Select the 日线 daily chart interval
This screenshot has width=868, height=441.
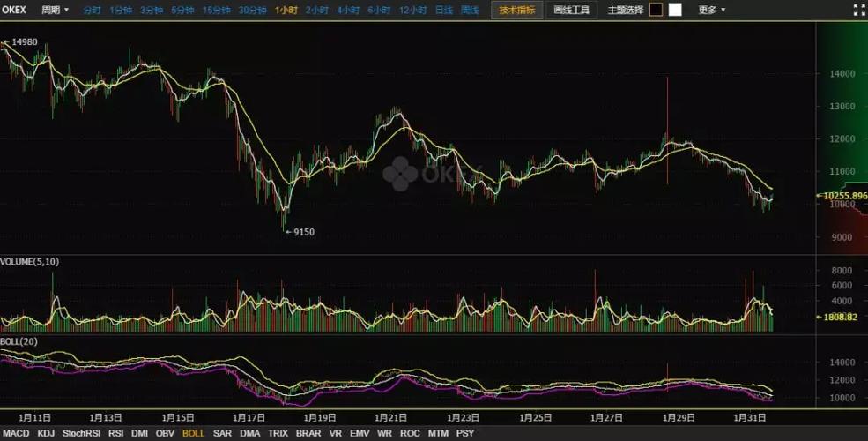click(443, 11)
